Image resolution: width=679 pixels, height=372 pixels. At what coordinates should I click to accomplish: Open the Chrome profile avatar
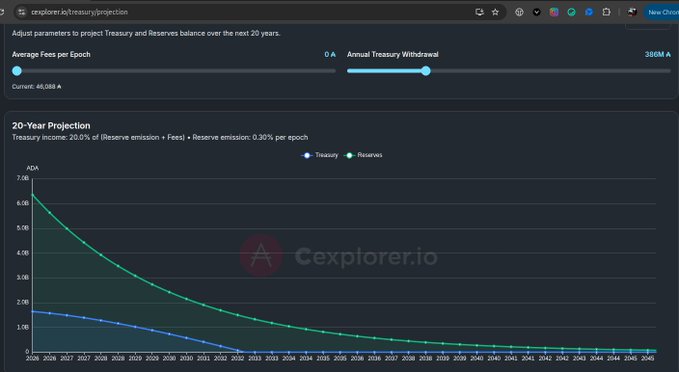[632, 12]
